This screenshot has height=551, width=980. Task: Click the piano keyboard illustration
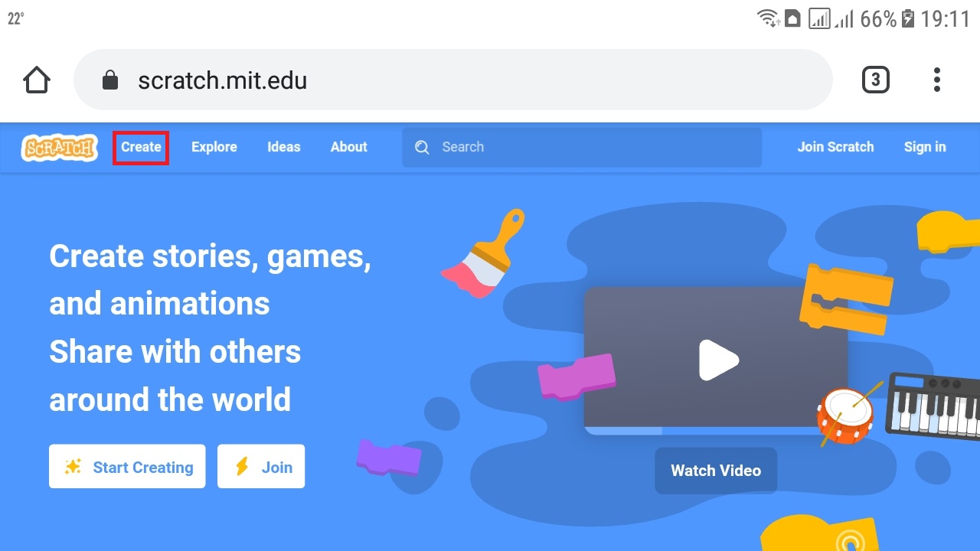click(x=934, y=407)
